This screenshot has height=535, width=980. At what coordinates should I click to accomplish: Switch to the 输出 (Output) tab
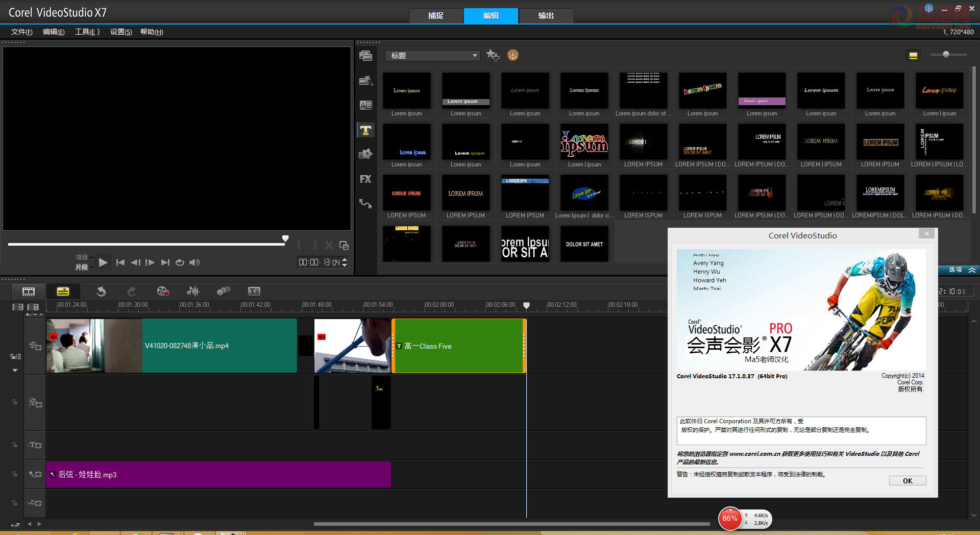coord(546,16)
